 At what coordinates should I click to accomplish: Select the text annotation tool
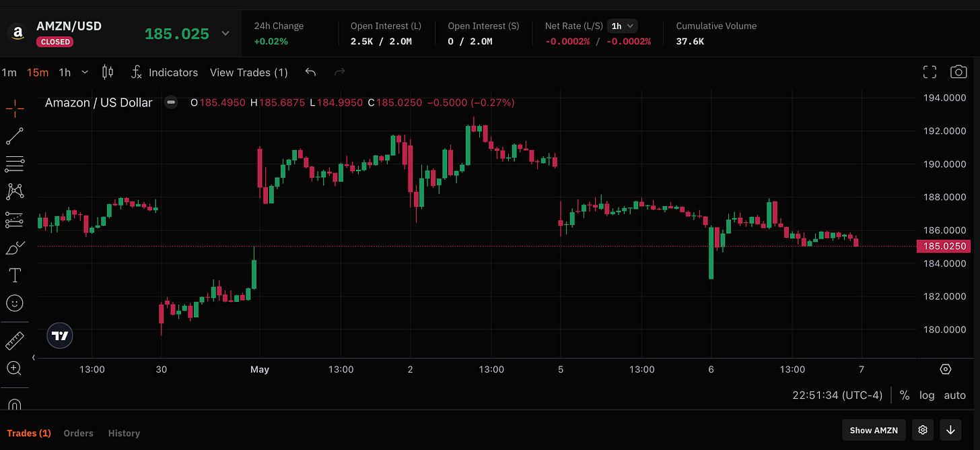tap(15, 275)
